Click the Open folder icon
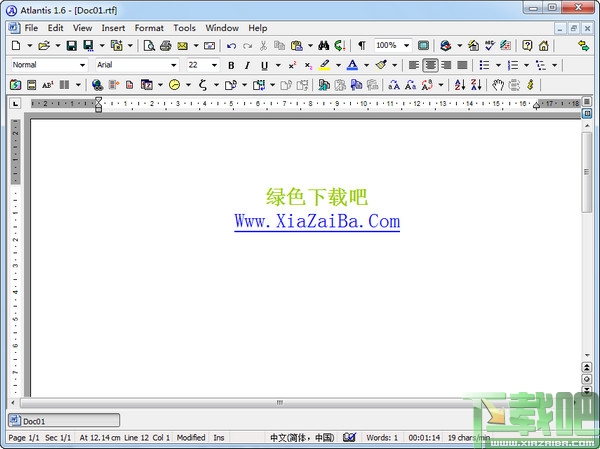This screenshot has width=600, height=449. (44, 46)
